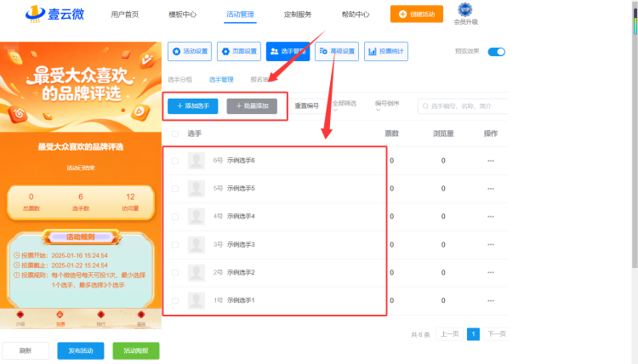The height and width of the screenshot is (364, 638).
Task: Toggle the 预览效果 switch
Action: point(497,52)
